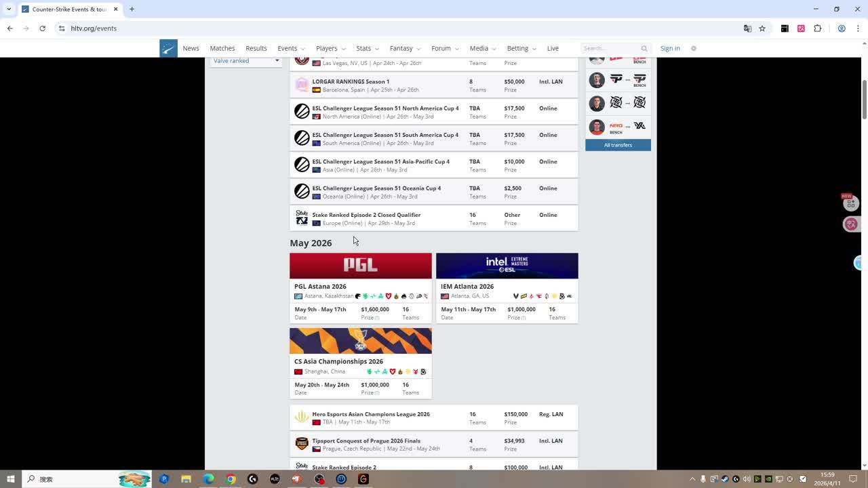
Task: Open the Results menu item
Action: pos(256,48)
